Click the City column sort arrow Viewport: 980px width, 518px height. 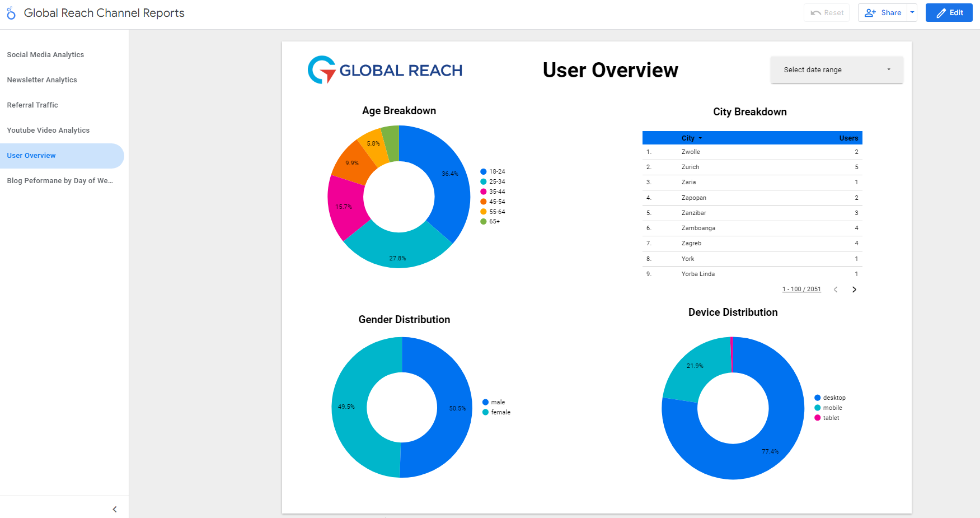(x=700, y=138)
